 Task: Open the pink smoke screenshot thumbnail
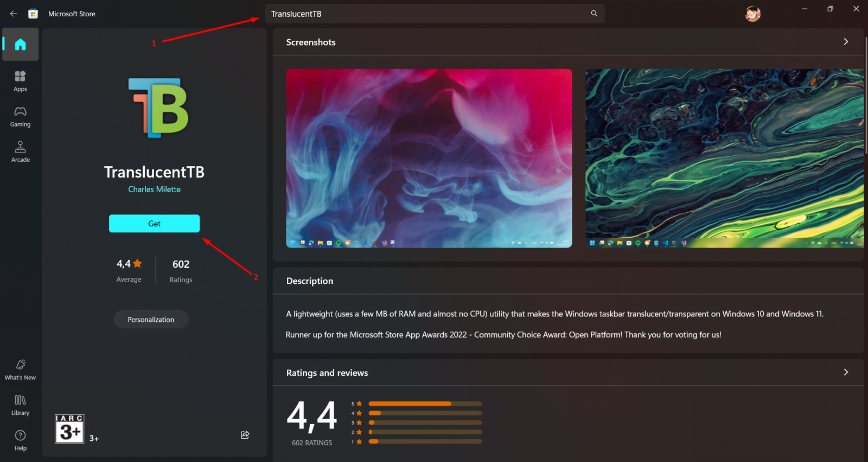pyautogui.click(x=429, y=158)
